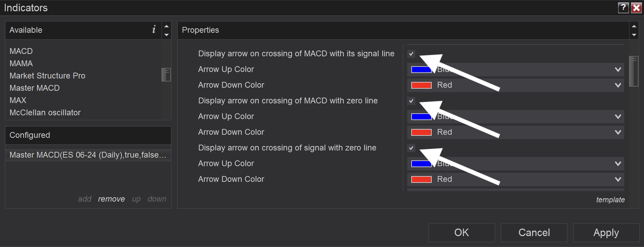Image resolution: width=644 pixels, height=247 pixels.
Task: Close the Indicators dialog with red X
Action: (x=636, y=8)
